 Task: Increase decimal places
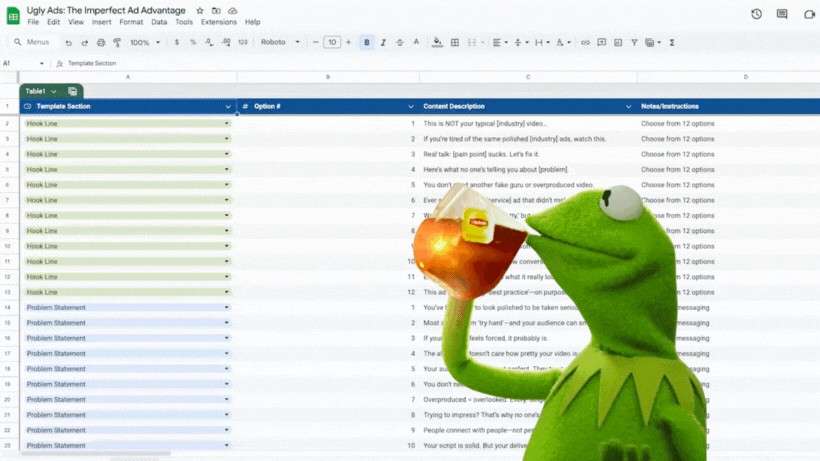226,42
